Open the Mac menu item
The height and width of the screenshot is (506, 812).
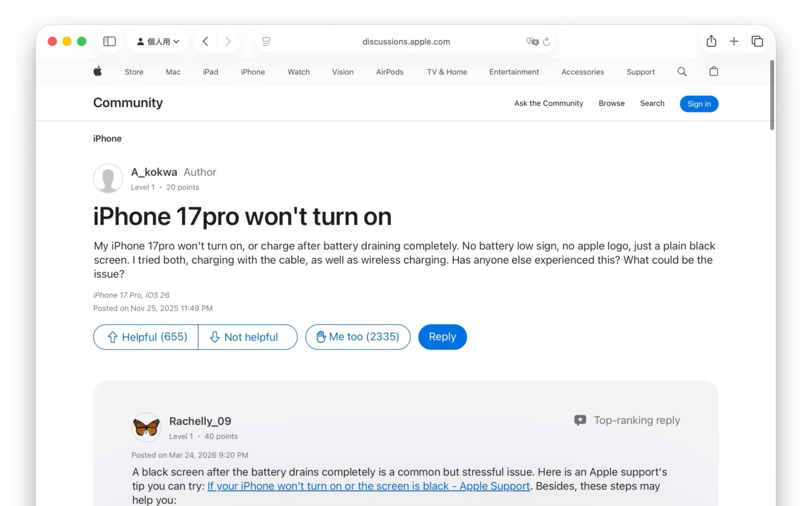(x=173, y=72)
